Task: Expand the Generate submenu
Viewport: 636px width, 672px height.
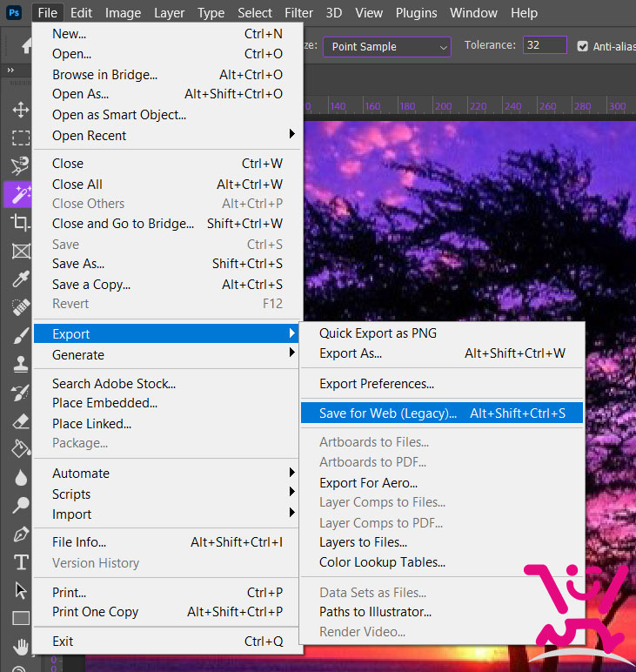Action: (167, 355)
